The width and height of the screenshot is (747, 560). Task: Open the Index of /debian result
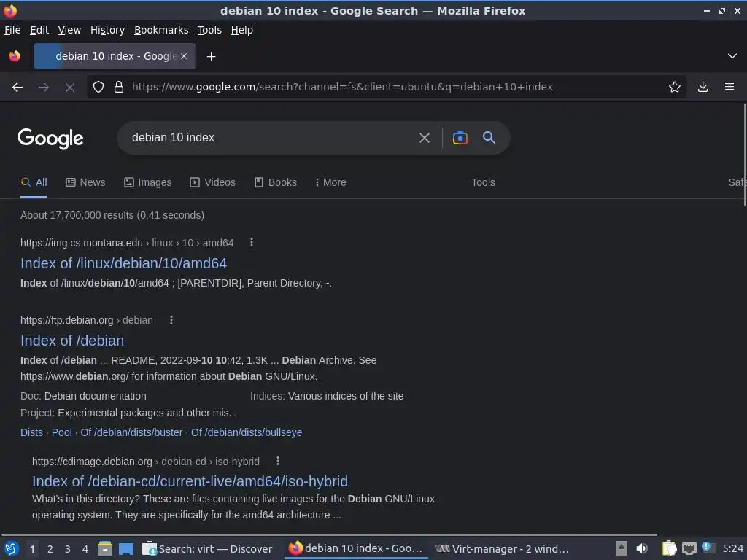[72, 341]
